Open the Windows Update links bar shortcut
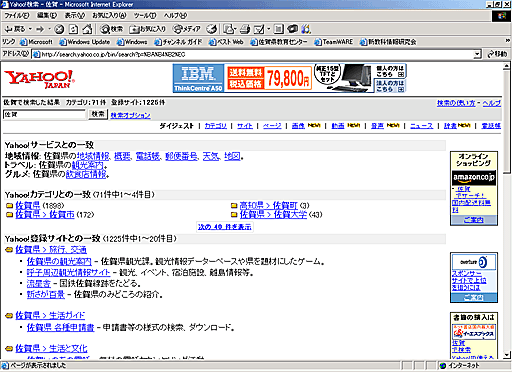 click(85, 42)
